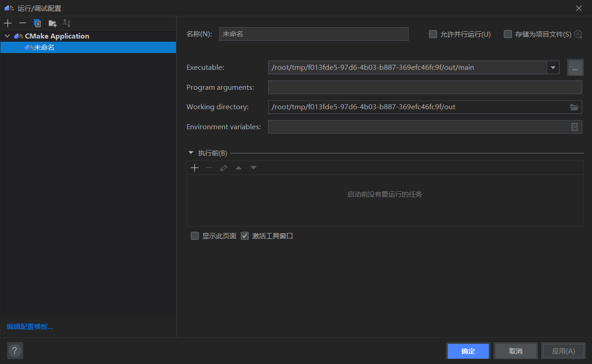The image size is (592, 364).
Task: Click the 应用(A) apply button
Action: tap(563, 351)
